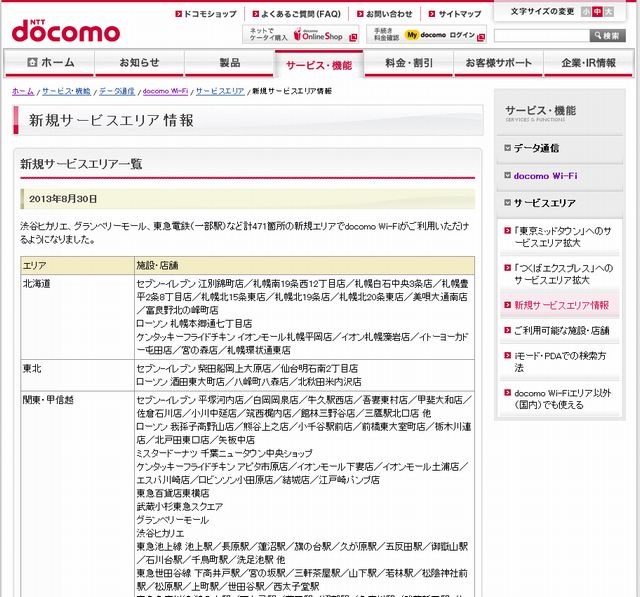Click サービスエリア in the breadcrumb
This screenshot has height=597, width=640.
(x=220, y=91)
